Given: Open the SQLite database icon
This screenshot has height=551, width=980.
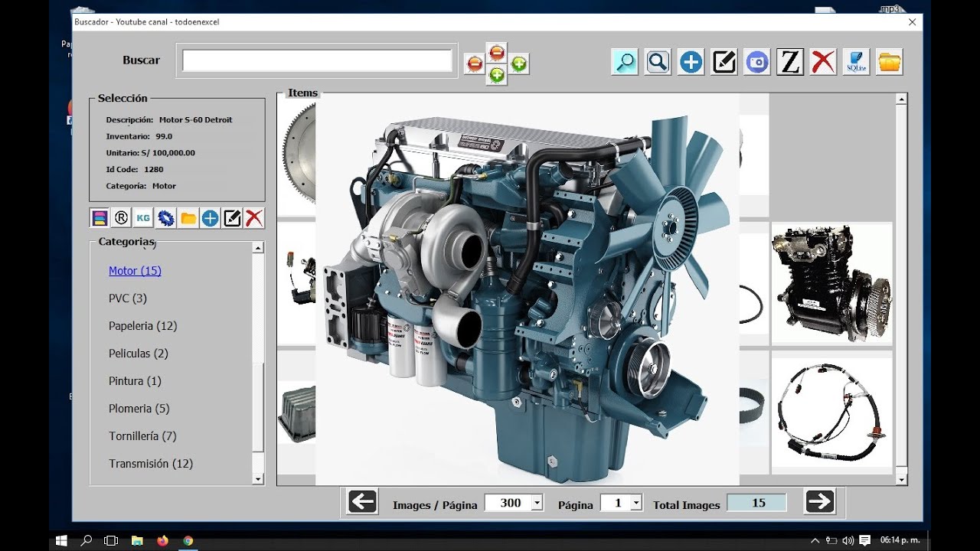Looking at the screenshot, I should 856,62.
